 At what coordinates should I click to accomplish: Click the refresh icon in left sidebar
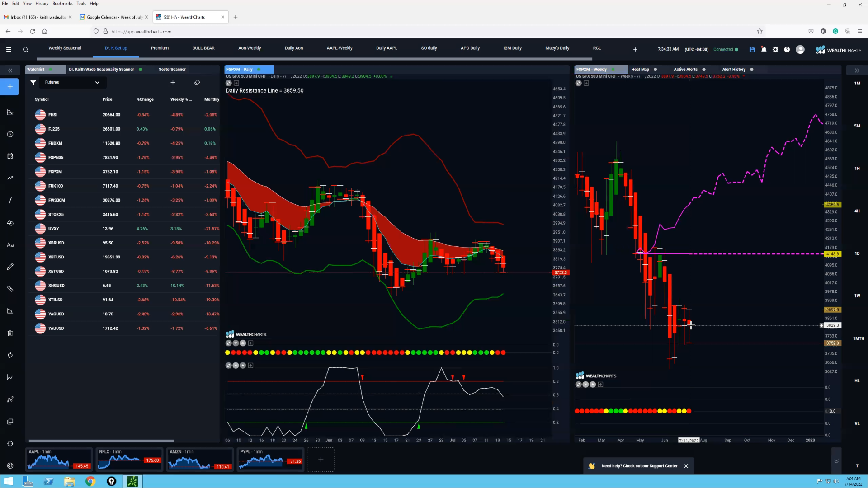coord(10,355)
